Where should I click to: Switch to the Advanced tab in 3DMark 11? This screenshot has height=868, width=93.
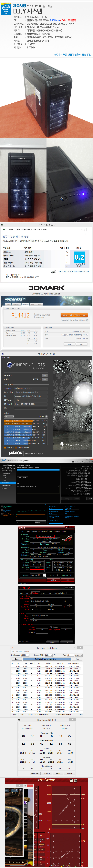16,304
